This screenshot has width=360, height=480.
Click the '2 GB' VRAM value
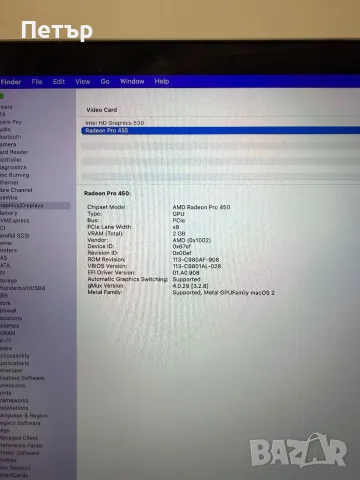coord(179,234)
